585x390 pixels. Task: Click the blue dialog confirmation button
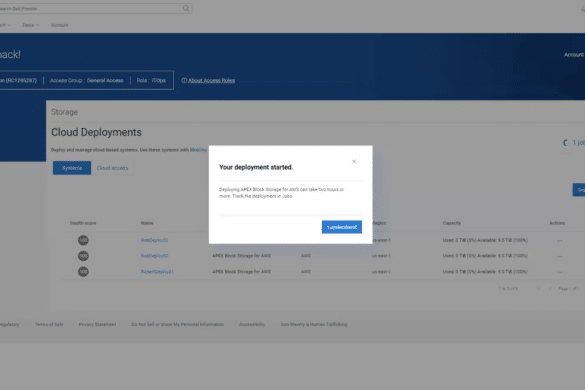(342, 227)
